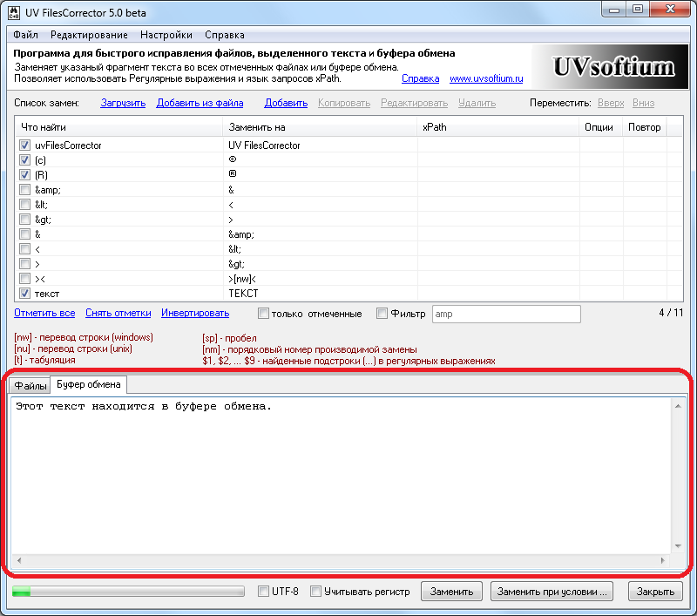The height and width of the screenshot is (616, 697).
Task: Click the Повтор column header
Action: (645, 127)
